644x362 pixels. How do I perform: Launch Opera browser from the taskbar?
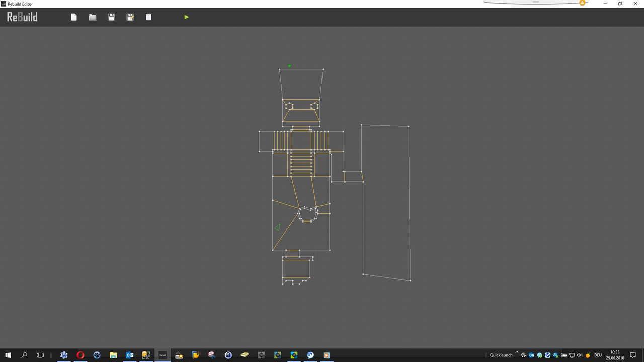coord(80,355)
